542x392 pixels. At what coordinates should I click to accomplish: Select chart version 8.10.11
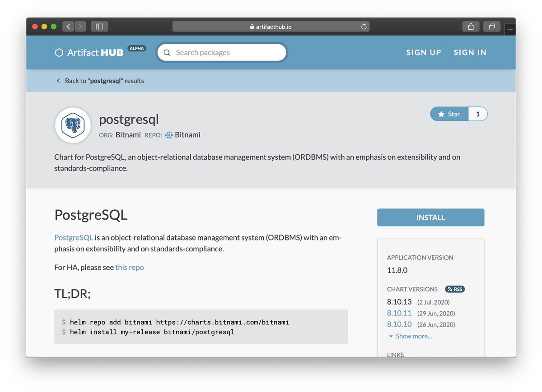(399, 313)
